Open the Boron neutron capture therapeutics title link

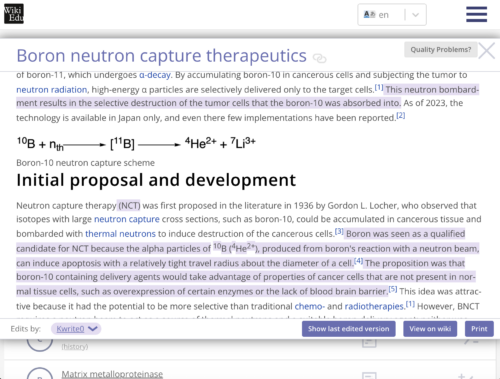pyautogui.click(x=161, y=56)
